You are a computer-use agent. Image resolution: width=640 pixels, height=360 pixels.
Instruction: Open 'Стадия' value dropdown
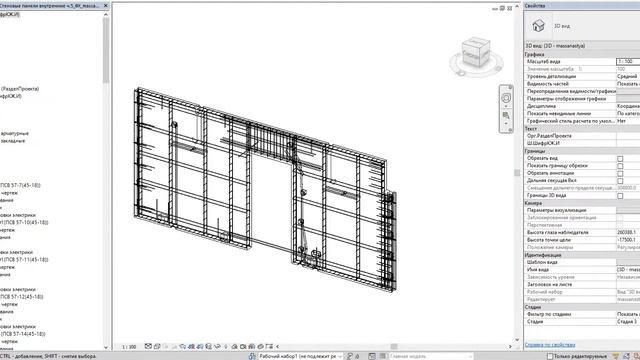(628, 322)
